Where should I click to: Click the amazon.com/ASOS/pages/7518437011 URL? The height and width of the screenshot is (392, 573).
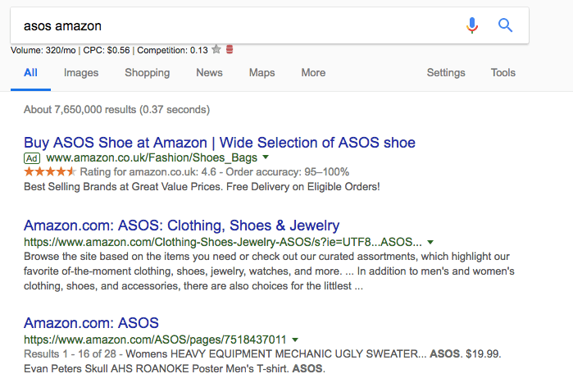point(155,340)
